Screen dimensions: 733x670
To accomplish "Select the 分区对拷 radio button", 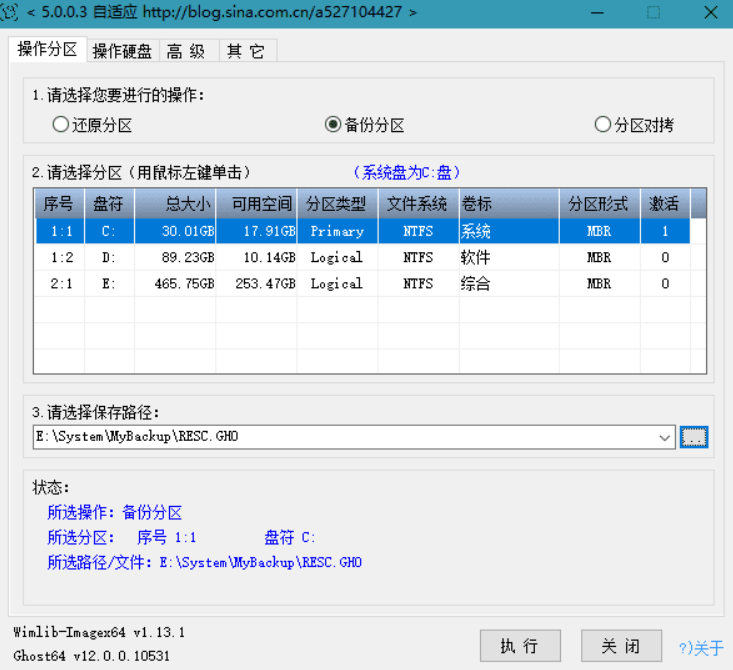I will click(602, 125).
